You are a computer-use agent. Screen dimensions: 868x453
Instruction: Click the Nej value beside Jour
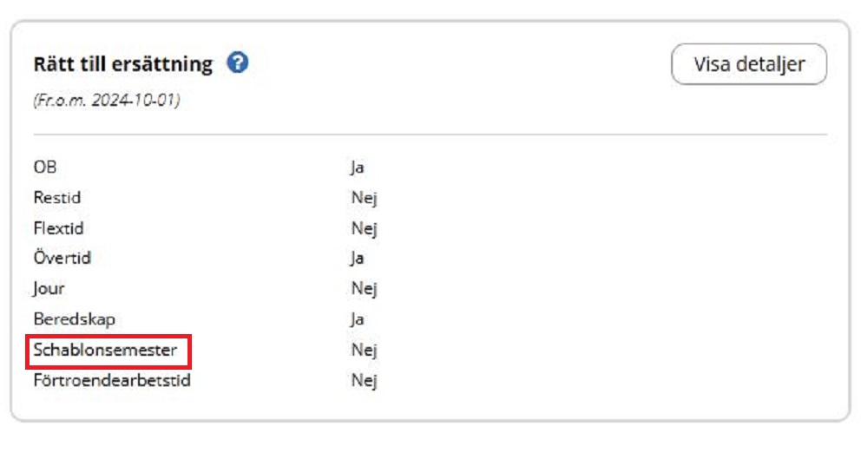(x=364, y=288)
